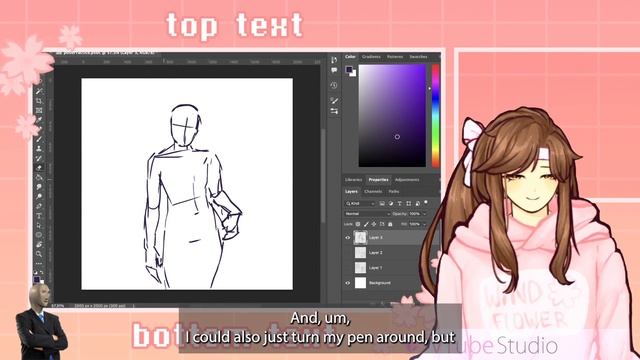Switch to the Layers tab
Image resolution: width=640 pixels, height=360 pixels.
coord(351,191)
